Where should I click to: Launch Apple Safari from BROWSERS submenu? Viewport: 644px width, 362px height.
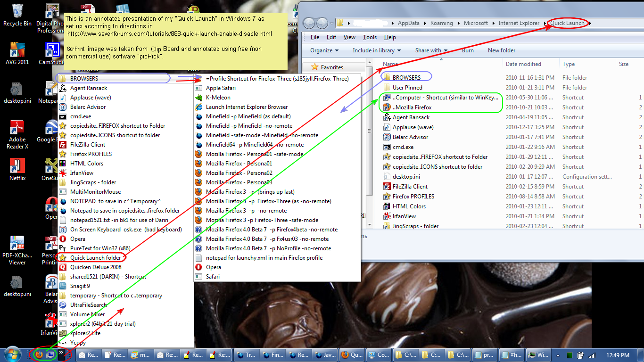221,88
